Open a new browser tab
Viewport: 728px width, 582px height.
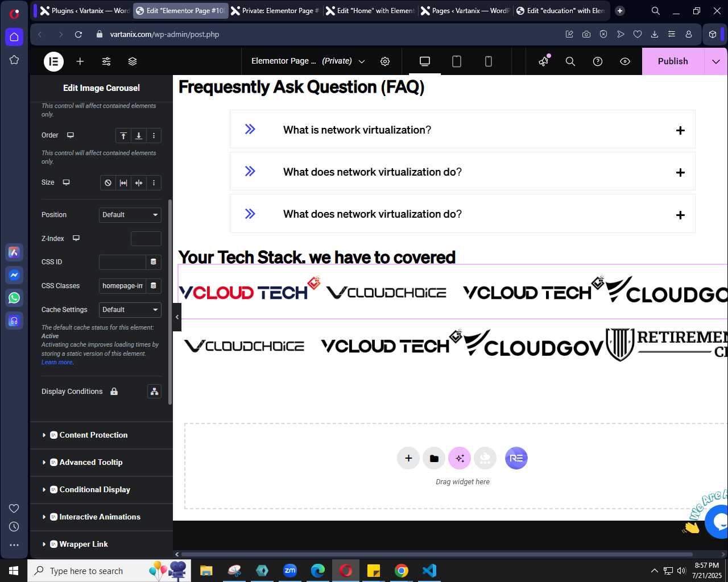[x=620, y=11]
